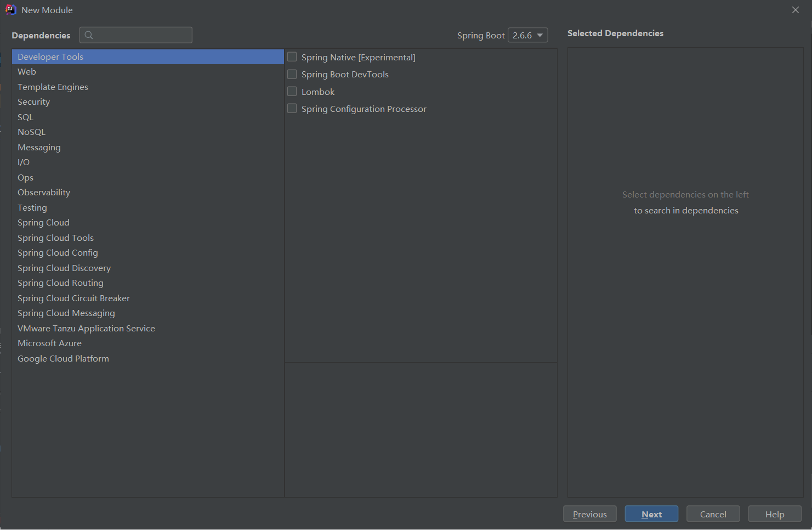The width and height of the screenshot is (812, 530).
Task: Click the search magnifier icon in Dependencies field
Action: pyautogui.click(x=89, y=35)
